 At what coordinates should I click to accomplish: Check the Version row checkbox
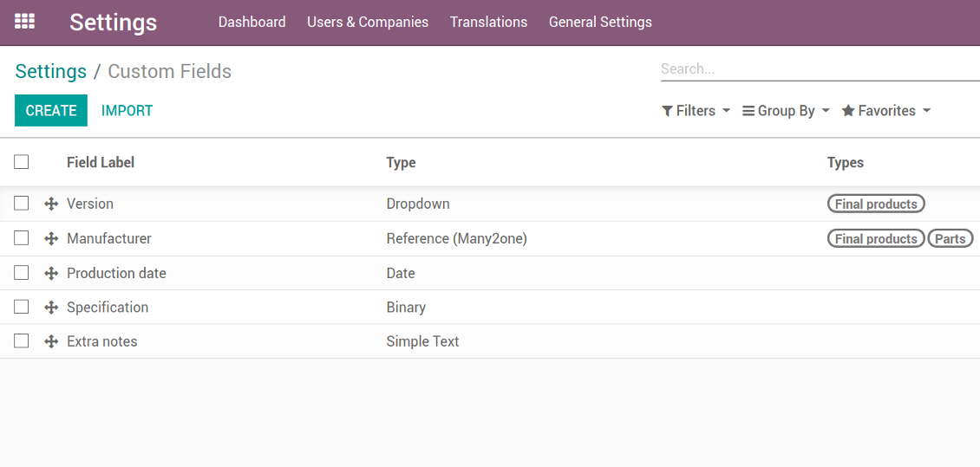coord(22,203)
